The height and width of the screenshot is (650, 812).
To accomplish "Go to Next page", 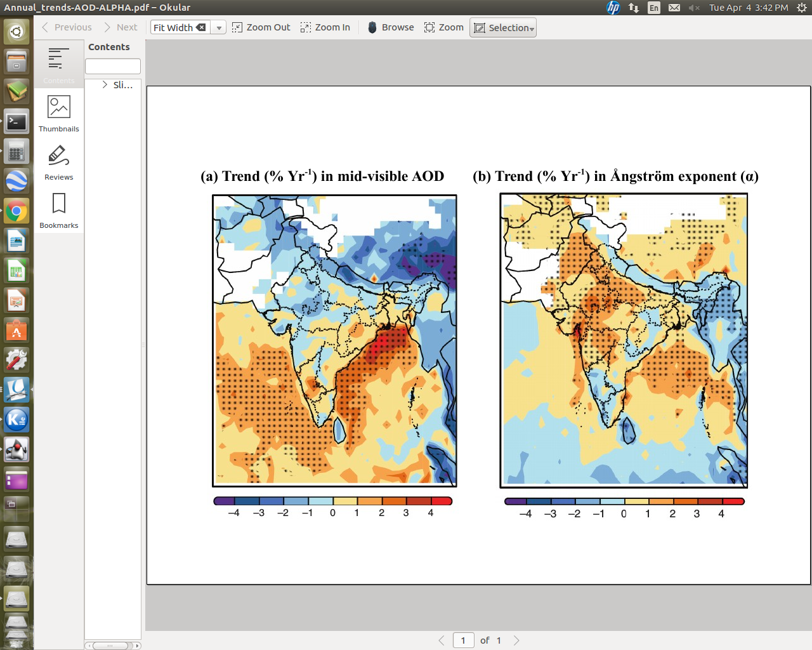I will [121, 27].
